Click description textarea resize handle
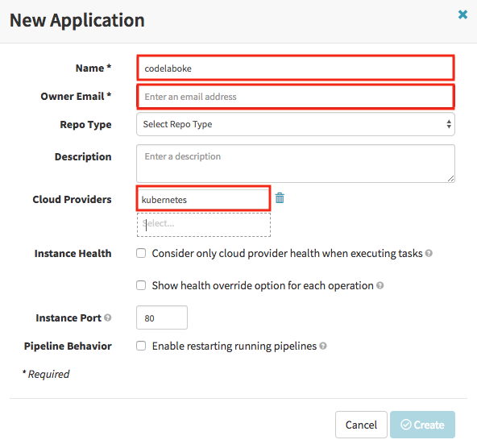477x448 pixels. (451, 179)
